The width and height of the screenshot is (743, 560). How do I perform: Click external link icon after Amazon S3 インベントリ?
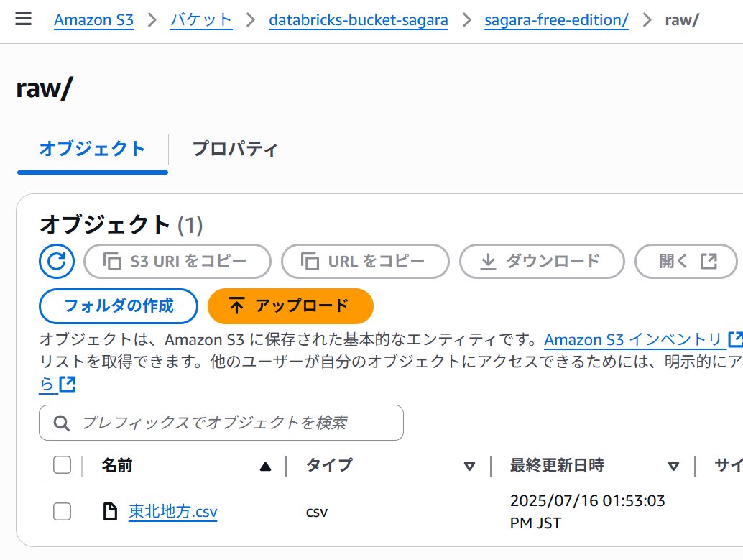pos(735,339)
